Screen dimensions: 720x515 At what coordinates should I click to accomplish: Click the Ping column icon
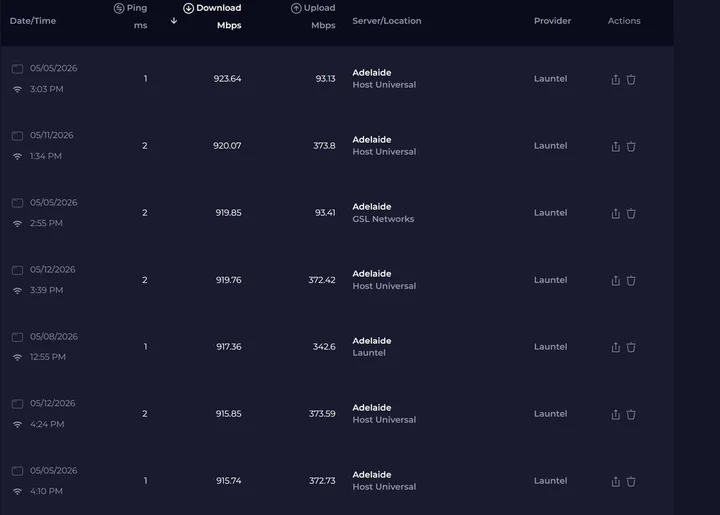119,8
